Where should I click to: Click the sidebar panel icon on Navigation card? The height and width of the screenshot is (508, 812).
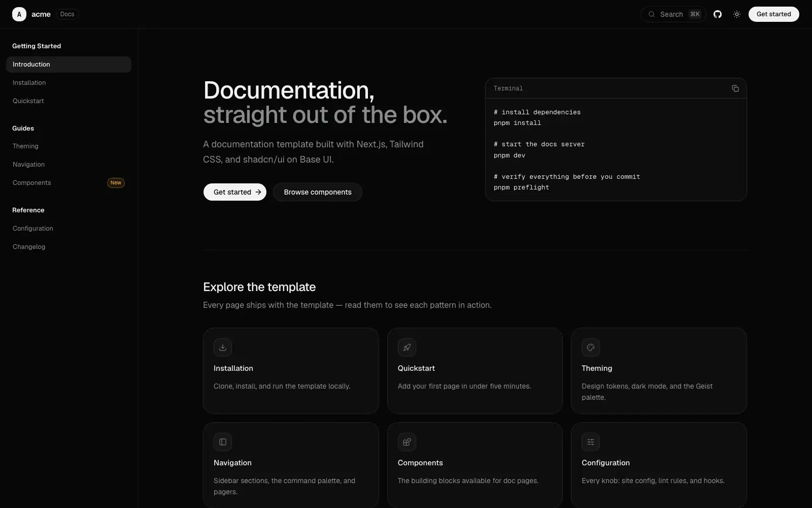[x=223, y=442]
